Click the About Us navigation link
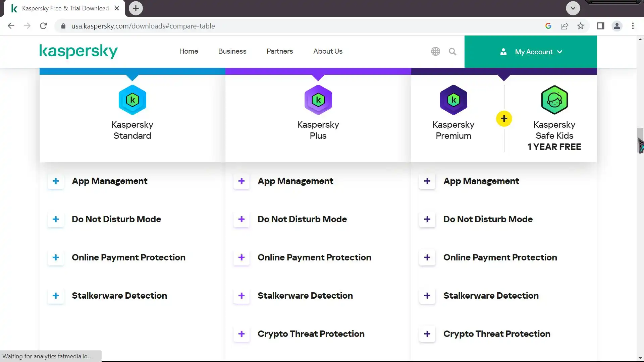The image size is (644, 362). [328, 51]
